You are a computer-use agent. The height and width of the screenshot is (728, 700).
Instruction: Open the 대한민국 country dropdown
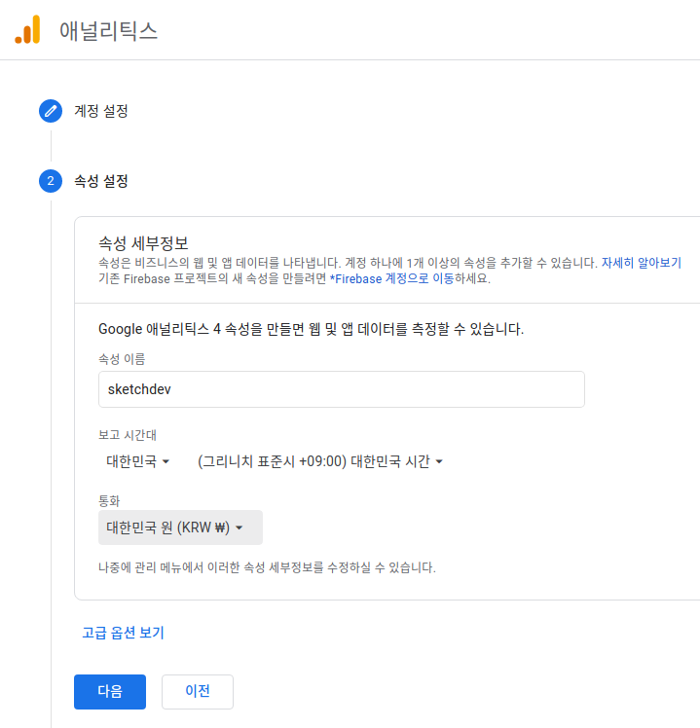138,461
